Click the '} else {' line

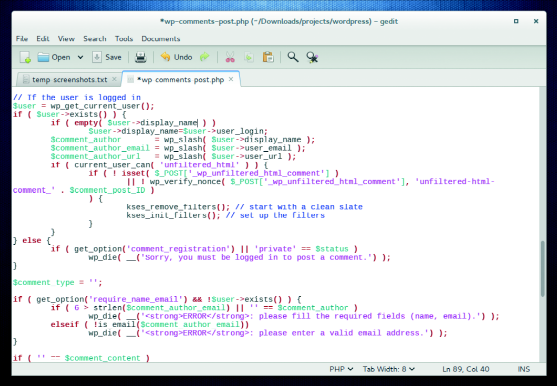tap(32, 241)
